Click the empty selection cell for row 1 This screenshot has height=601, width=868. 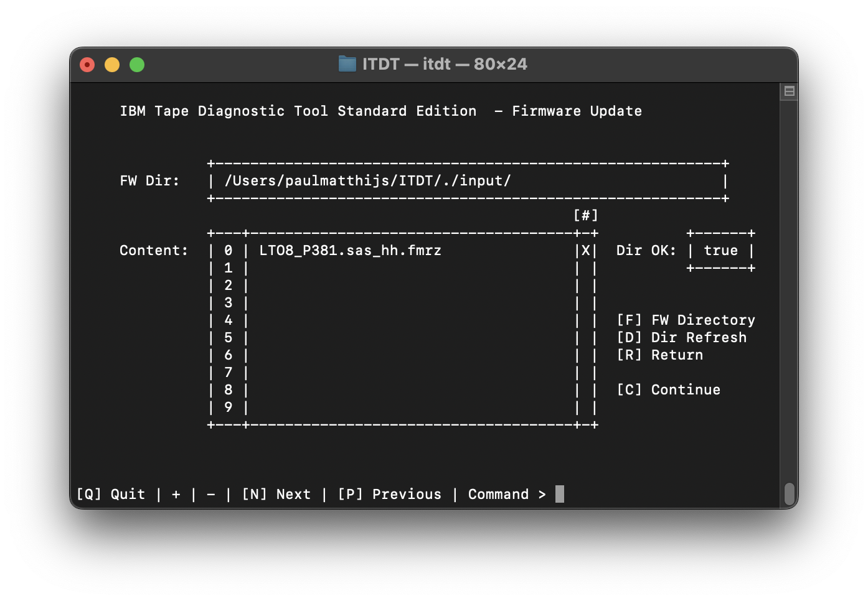(x=585, y=268)
